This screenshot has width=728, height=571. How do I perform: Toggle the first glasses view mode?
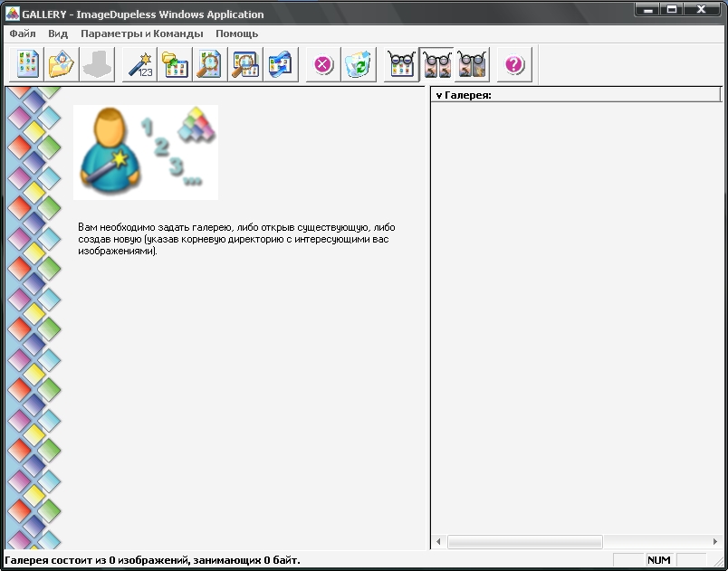click(401, 65)
